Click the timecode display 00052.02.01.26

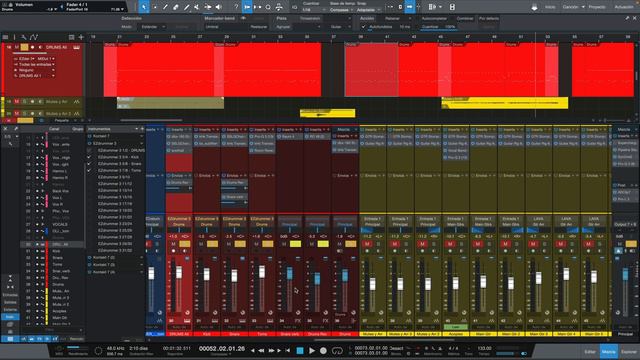pyautogui.click(x=222, y=349)
